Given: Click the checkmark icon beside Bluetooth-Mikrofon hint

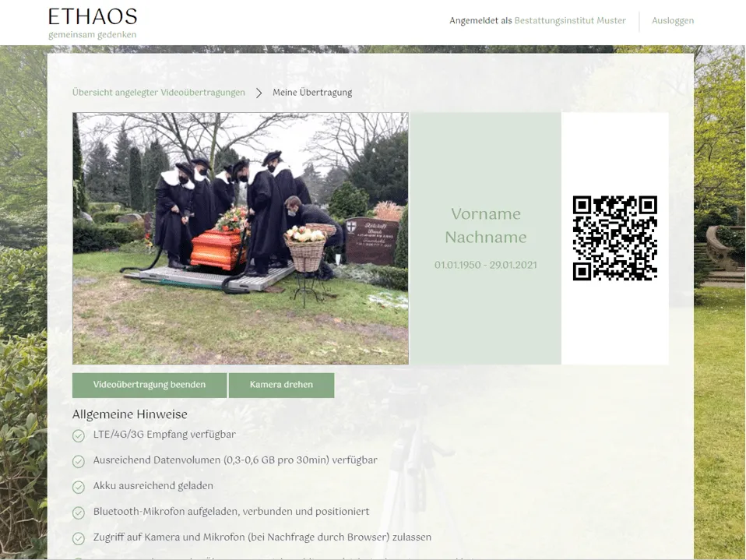Looking at the screenshot, I should click(x=79, y=512).
